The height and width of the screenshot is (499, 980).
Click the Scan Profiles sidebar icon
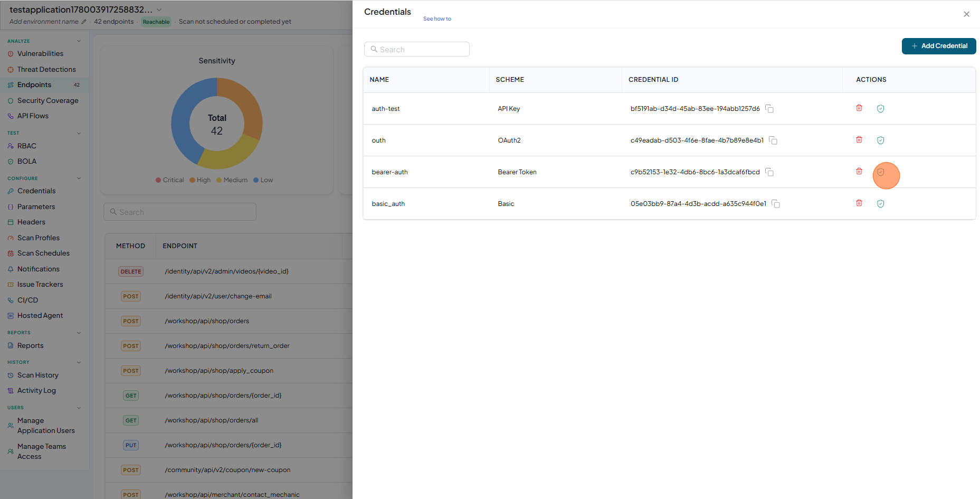point(11,238)
